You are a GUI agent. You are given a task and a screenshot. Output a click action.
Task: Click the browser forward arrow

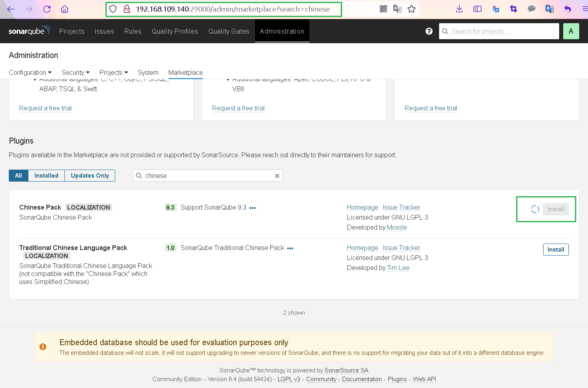point(29,9)
